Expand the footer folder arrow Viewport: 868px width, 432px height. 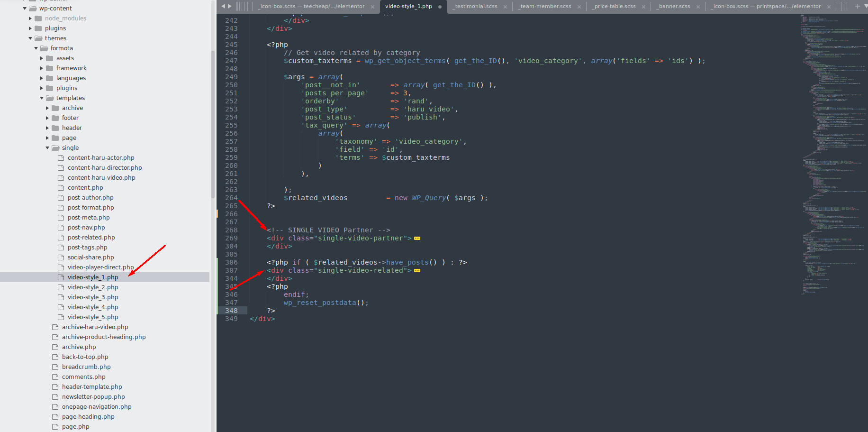[x=47, y=118]
